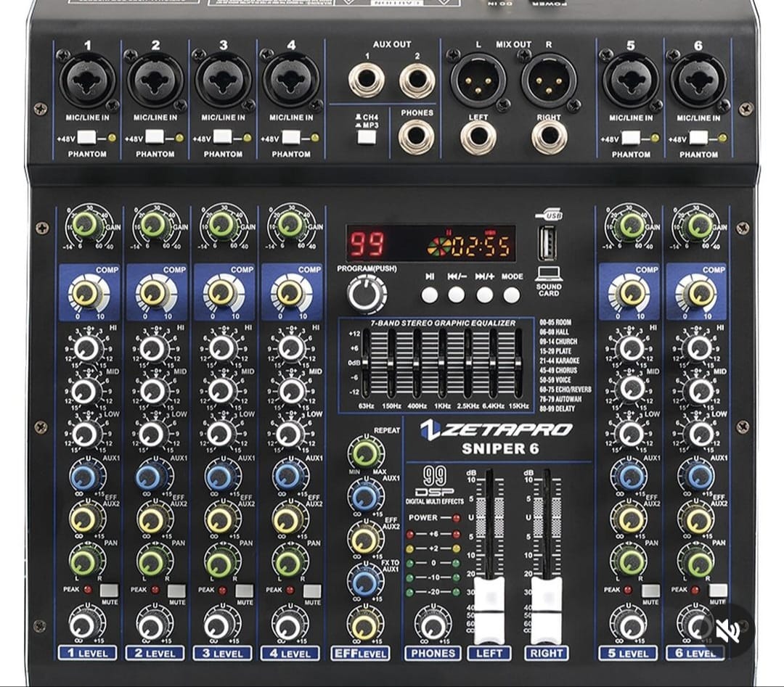Click channel 1 MIC/LINE IN combo jack
This screenshot has height=687, width=784.
pyautogui.click(x=88, y=81)
